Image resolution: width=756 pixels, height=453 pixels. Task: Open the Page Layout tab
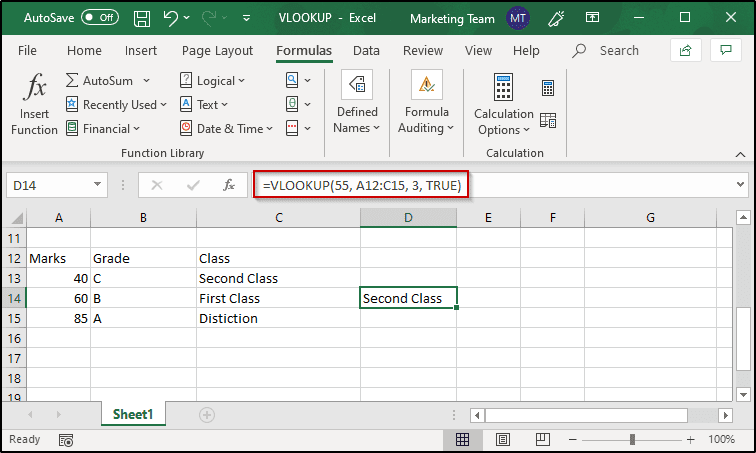click(217, 51)
